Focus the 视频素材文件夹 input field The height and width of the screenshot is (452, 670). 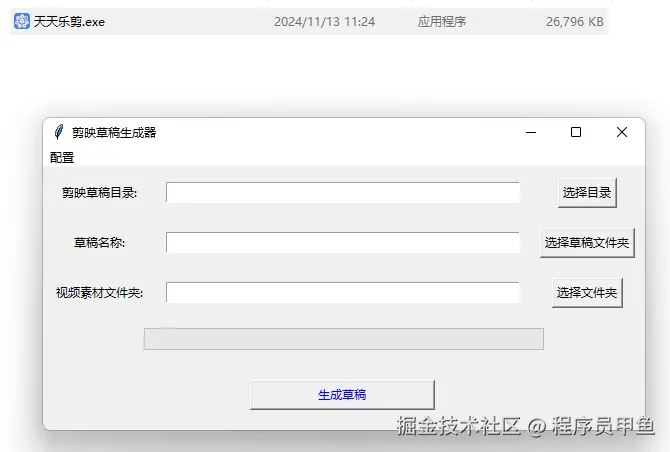(x=343, y=293)
